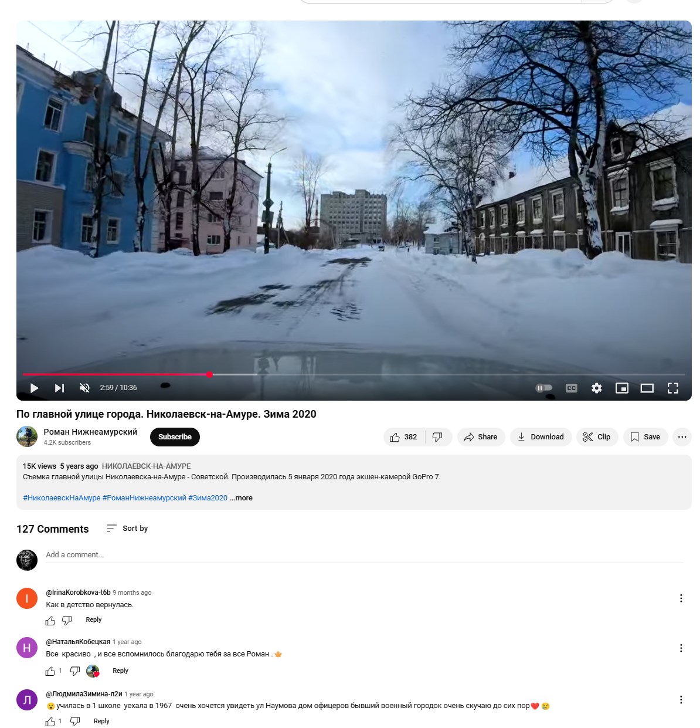This screenshot has height=728, width=700.
Task: Skip to the next video
Action: (x=59, y=388)
